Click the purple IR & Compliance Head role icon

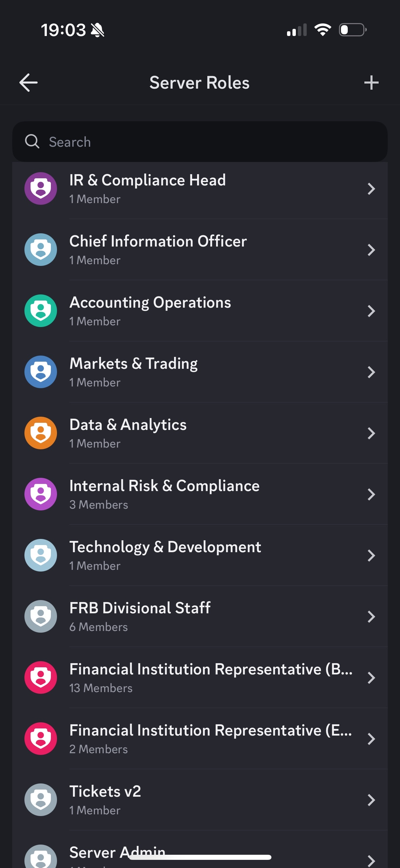pyautogui.click(x=41, y=188)
